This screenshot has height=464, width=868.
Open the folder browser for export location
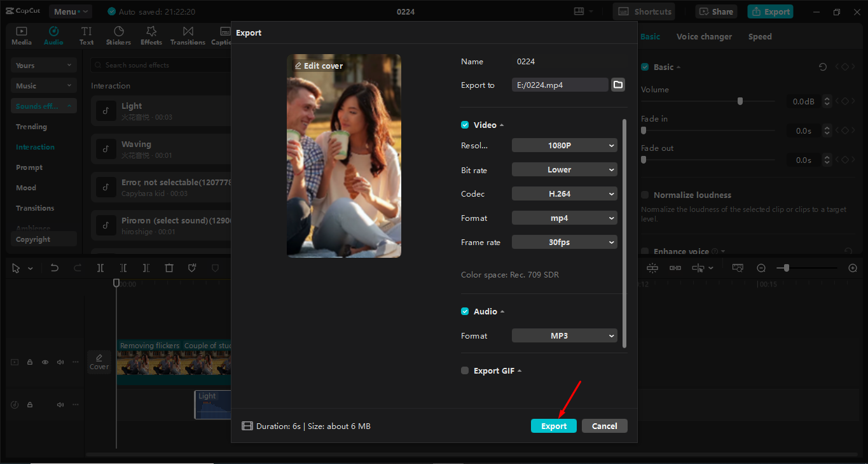pyautogui.click(x=617, y=85)
